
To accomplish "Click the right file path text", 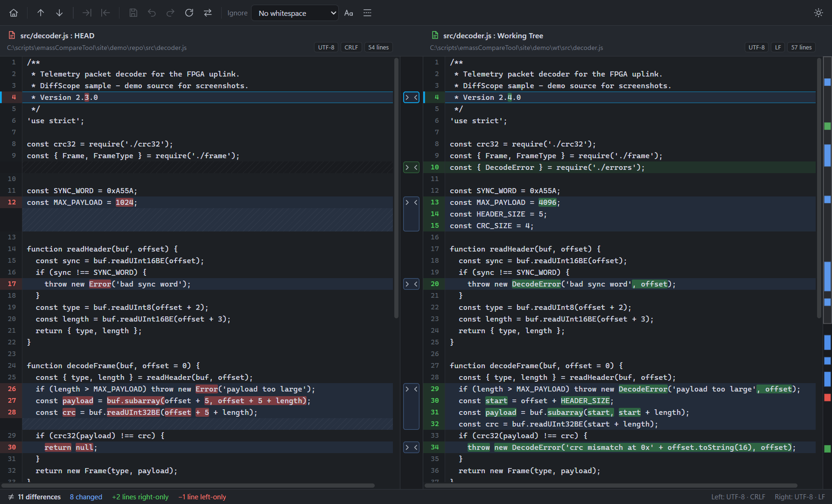I will [x=516, y=48].
